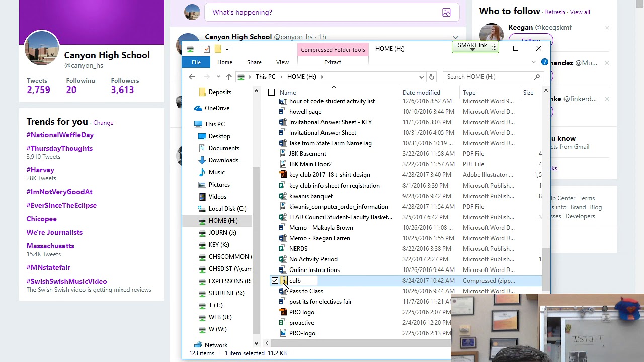
Task: Select 'JBK Basement' PDF file icon
Action: [x=283, y=154]
